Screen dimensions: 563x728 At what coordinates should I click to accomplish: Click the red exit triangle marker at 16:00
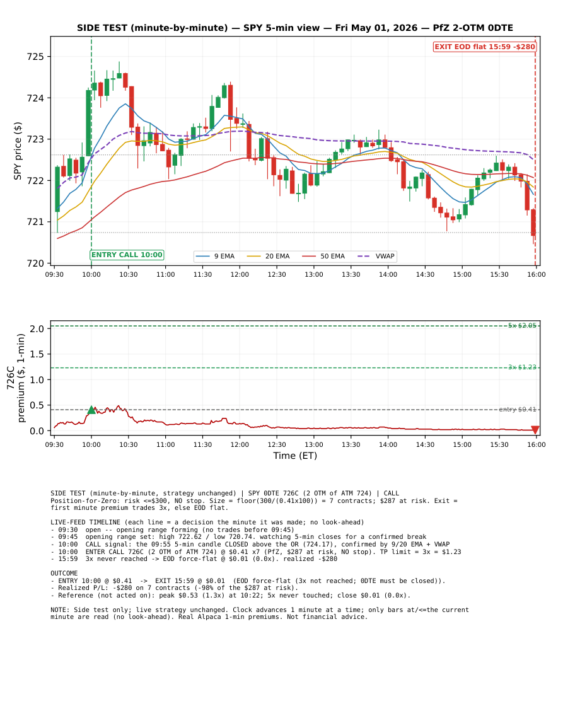(535, 430)
